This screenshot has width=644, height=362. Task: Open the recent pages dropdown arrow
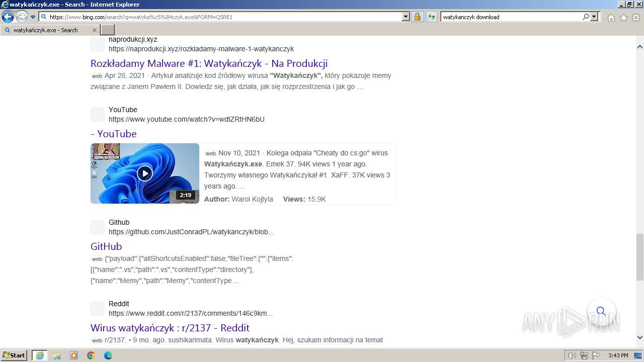pos(33,17)
